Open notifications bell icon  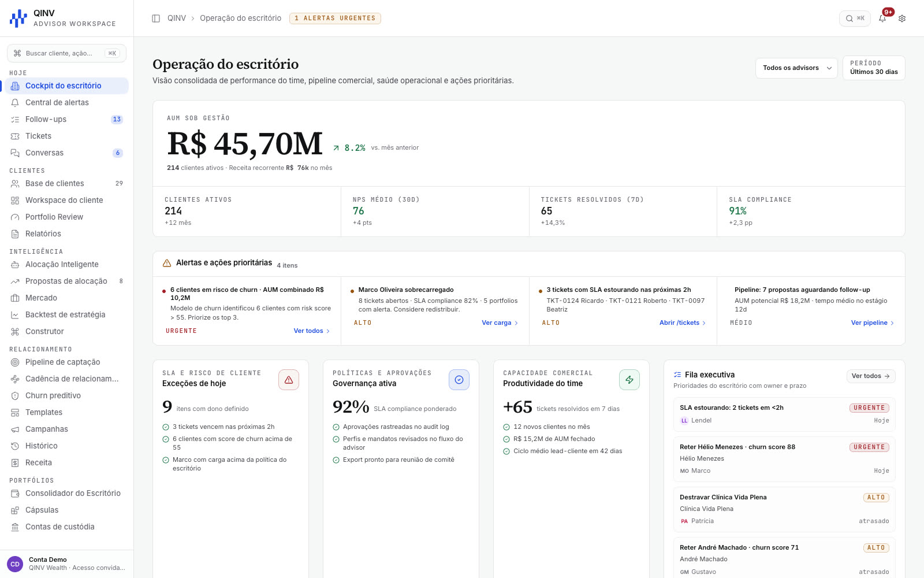pyautogui.click(x=882, y=18)
